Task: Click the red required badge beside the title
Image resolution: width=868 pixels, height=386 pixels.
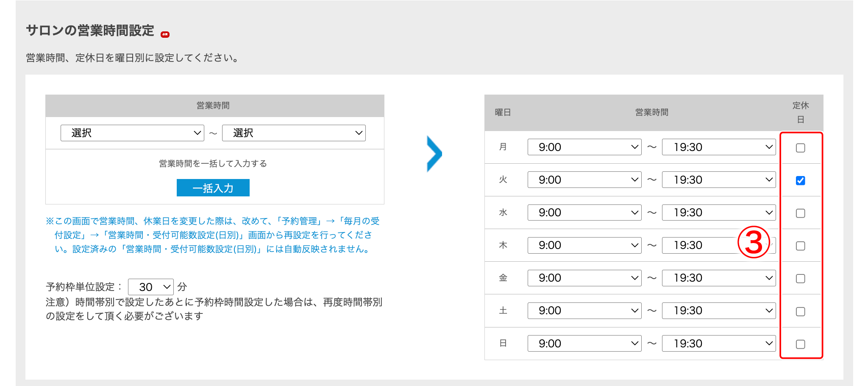Action: click(x=165, y=34)
